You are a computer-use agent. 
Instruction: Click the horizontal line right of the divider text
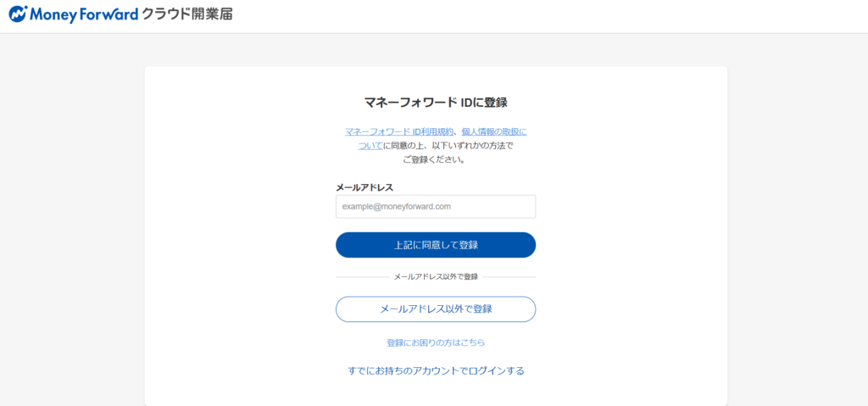click(510, 277)
